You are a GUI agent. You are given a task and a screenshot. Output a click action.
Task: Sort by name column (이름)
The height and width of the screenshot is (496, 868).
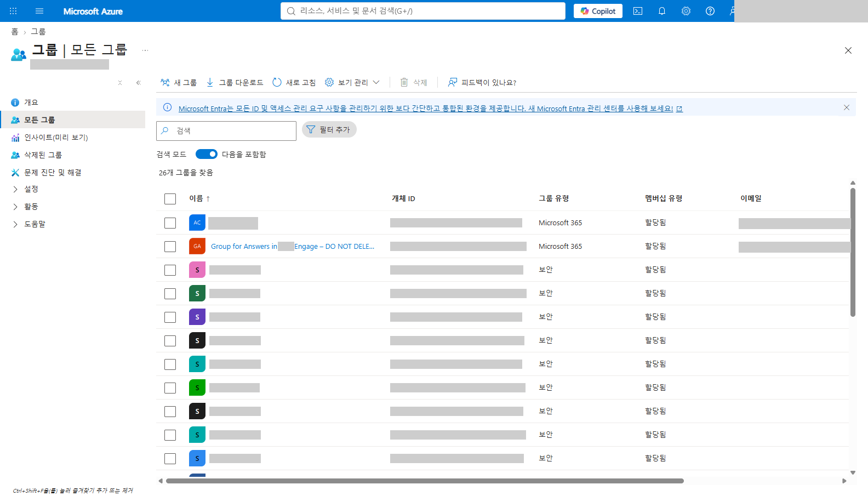click(199, 198)
